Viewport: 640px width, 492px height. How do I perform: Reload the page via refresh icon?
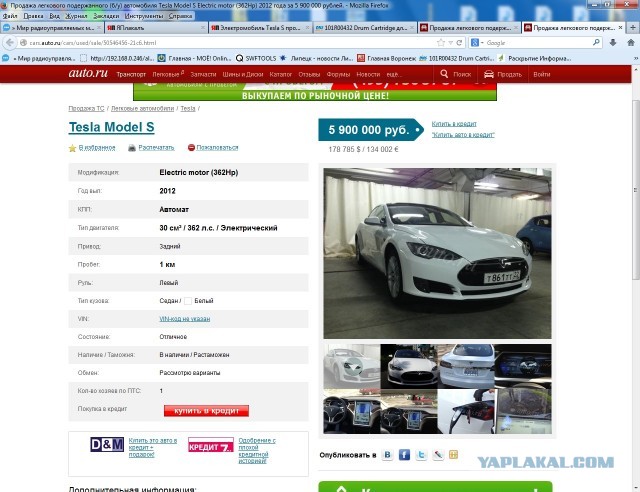tap(459, 42)
